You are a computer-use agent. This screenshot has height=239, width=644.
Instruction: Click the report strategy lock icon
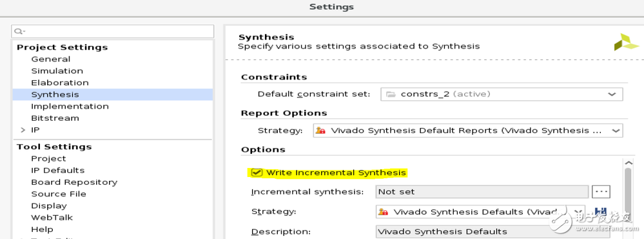321,131
